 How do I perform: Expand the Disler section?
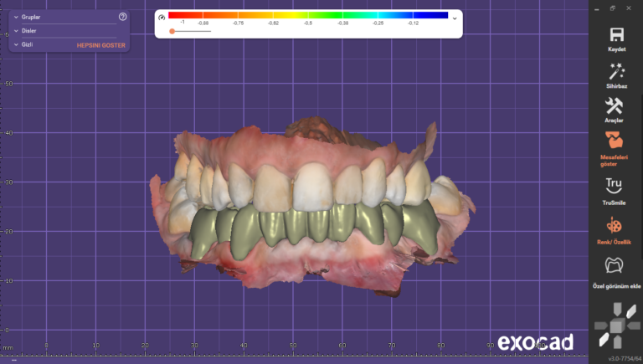pos(17,30)
